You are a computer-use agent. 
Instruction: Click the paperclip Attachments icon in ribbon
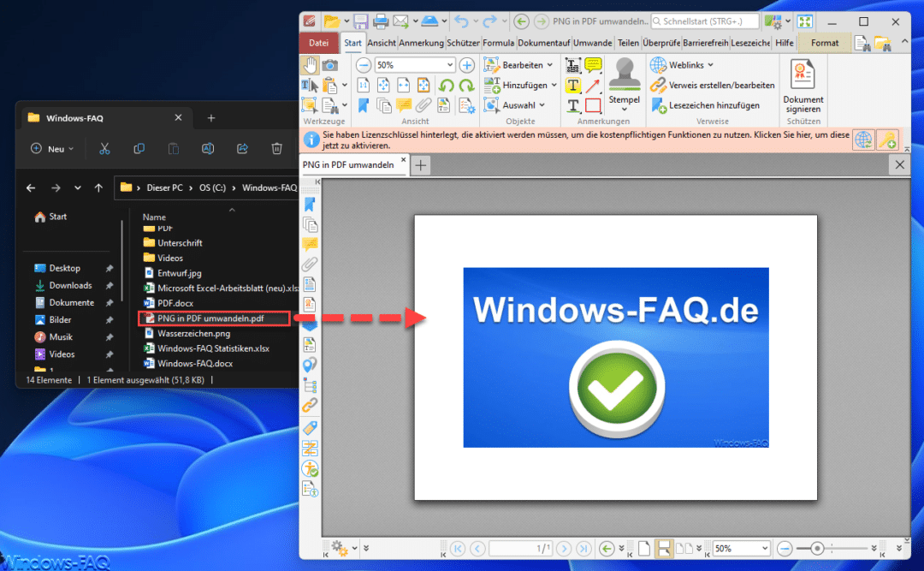pos(423,105)
